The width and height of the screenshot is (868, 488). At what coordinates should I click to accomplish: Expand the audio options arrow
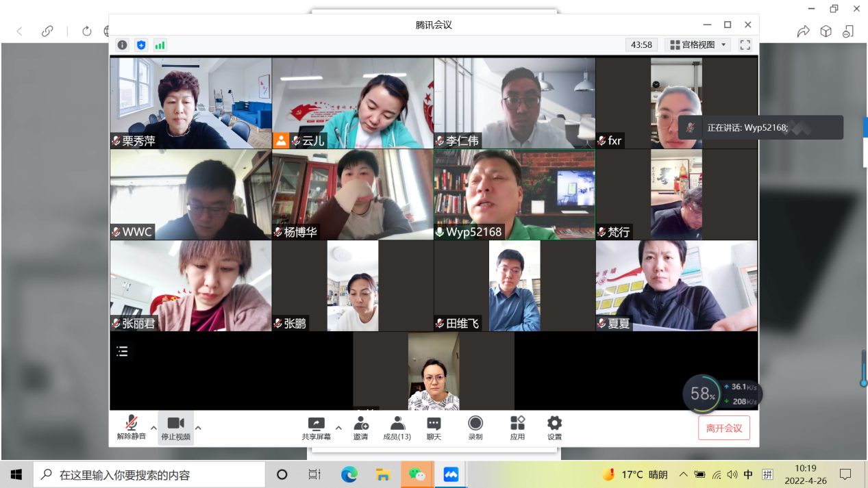tap(153, 428)
